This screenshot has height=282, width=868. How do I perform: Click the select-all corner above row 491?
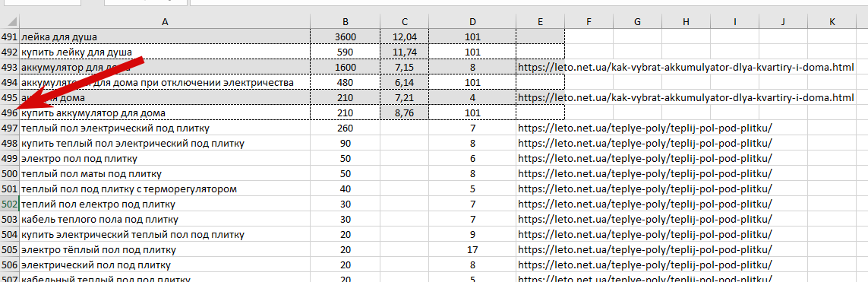[9, 21]
